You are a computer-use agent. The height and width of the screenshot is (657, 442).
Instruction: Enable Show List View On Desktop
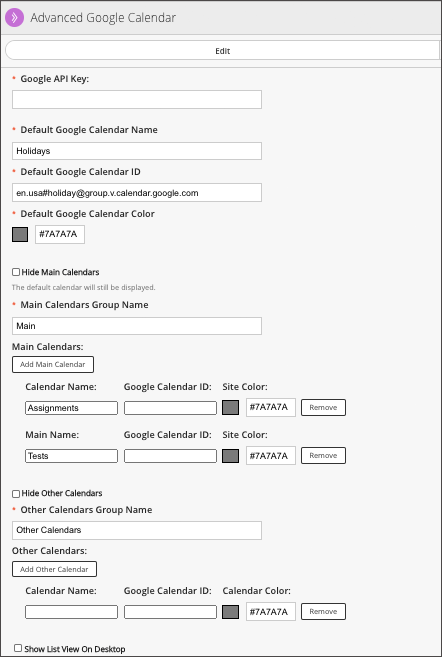18,648
